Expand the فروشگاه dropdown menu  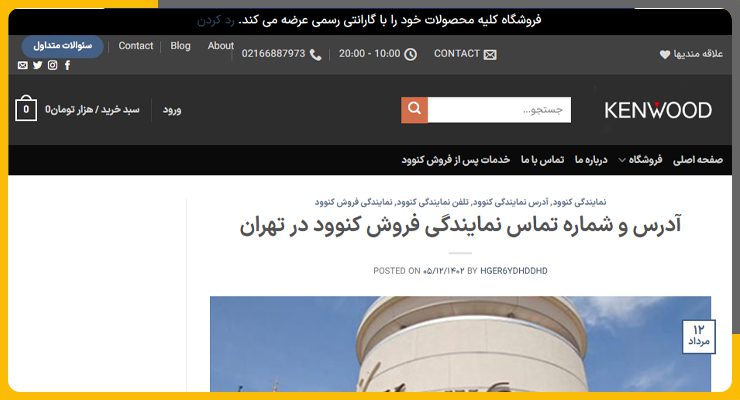[640, 160]
